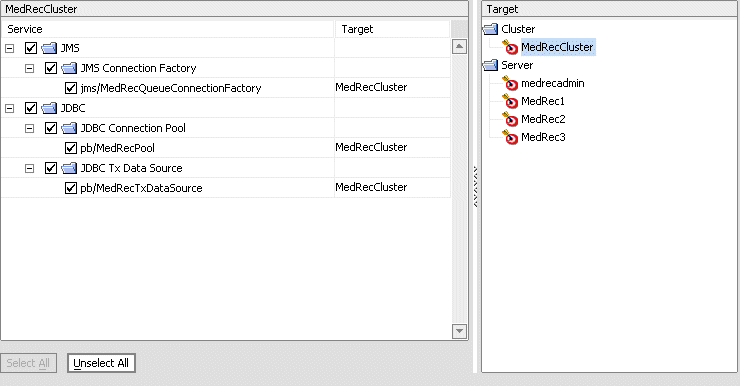Uncheck the JMS checkbox
740x386 pixels.
(31, 48)
